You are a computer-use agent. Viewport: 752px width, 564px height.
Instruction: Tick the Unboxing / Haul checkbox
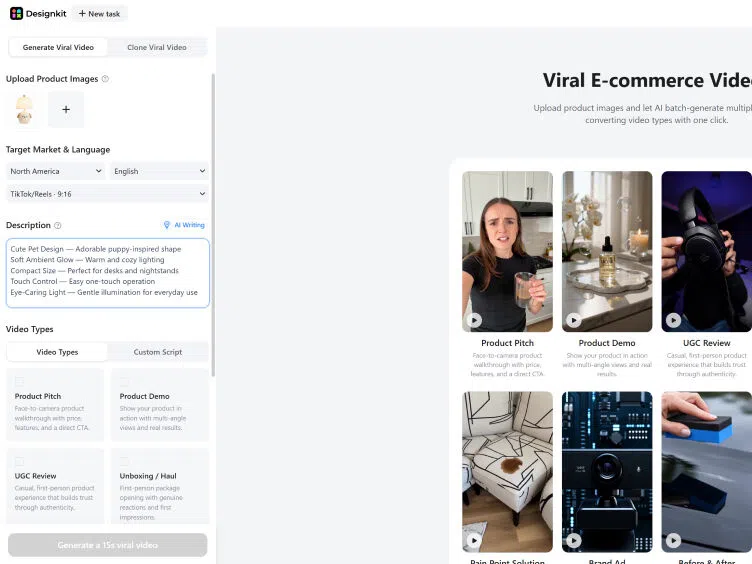124,461
